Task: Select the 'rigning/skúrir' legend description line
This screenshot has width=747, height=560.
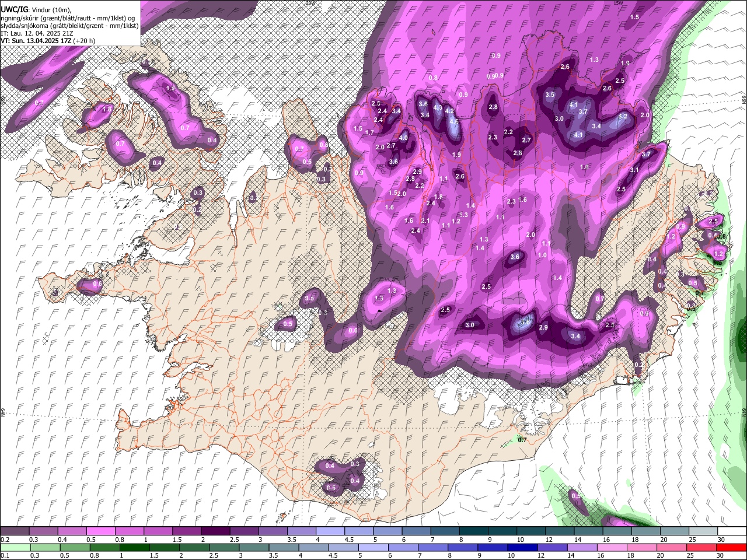Action: (68, 18)
